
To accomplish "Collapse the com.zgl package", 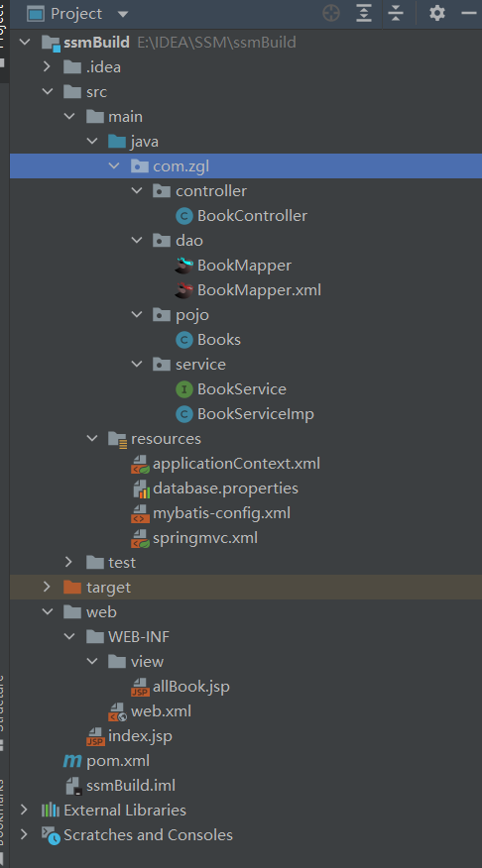I will (114, 165).
